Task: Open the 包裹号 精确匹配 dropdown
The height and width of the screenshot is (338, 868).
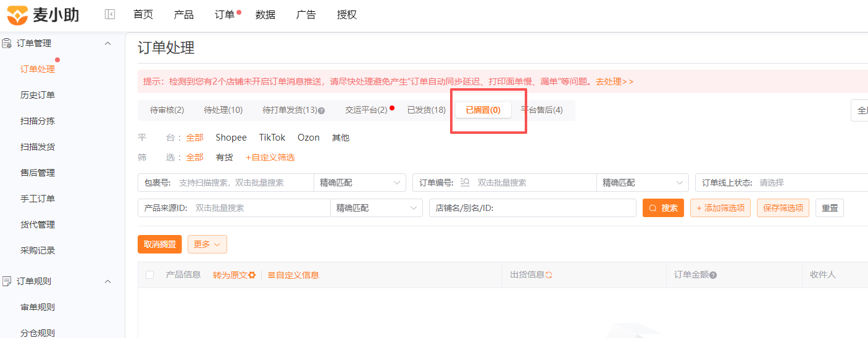Action: tap(359, 183)
